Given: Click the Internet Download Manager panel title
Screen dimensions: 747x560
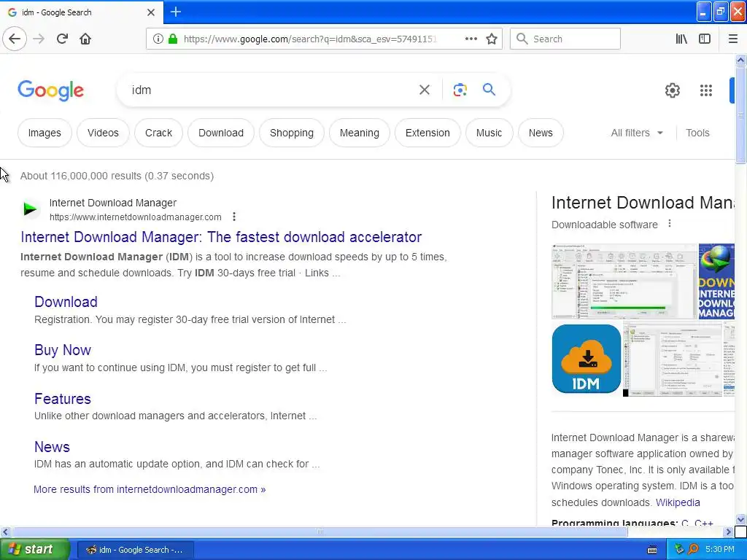Looking at the screenshot, I should [643, 203].
